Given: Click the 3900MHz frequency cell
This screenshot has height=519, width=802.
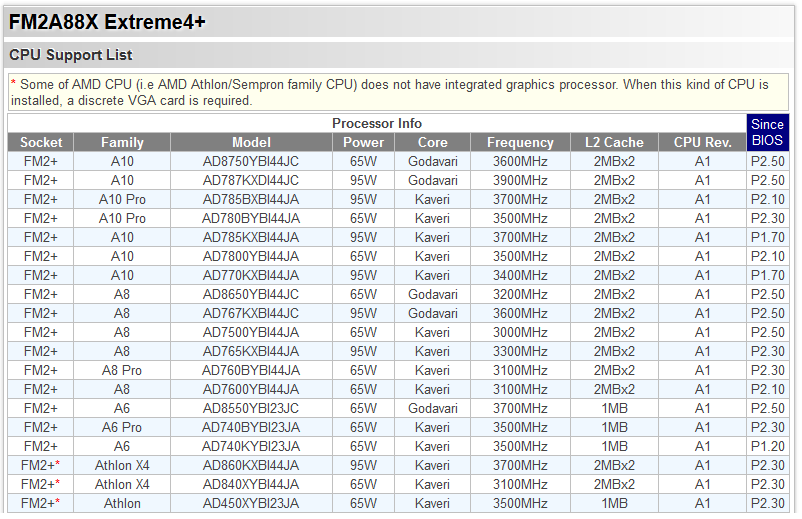Looking at the screenshot, I should tap(520, 180).
